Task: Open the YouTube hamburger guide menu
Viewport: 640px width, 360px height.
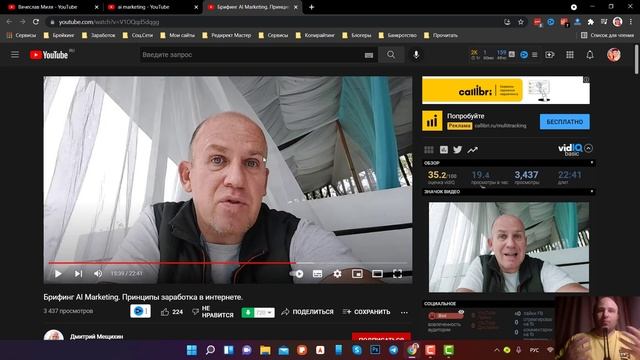Action: coord(15,54)
